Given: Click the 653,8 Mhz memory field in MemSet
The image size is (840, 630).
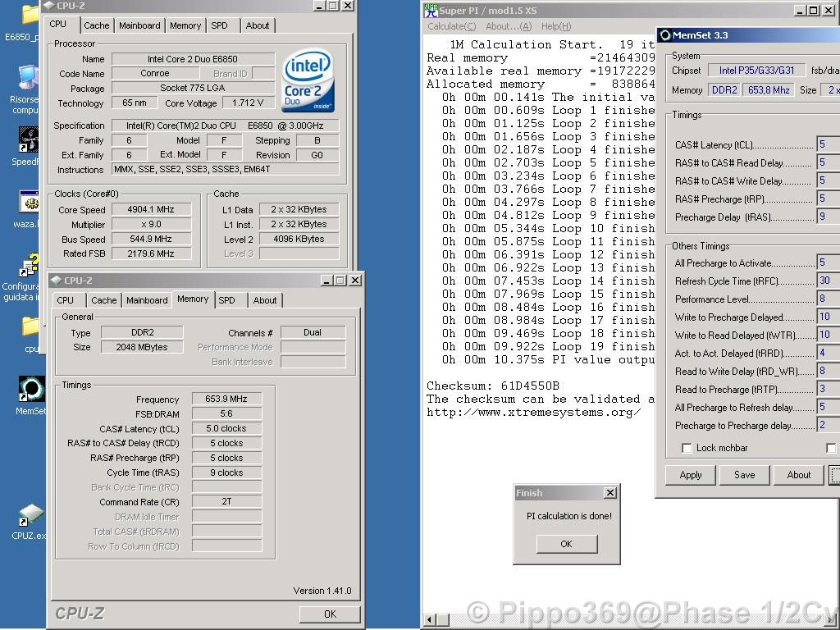Looking at the screenshot, I should click(769, 90).
